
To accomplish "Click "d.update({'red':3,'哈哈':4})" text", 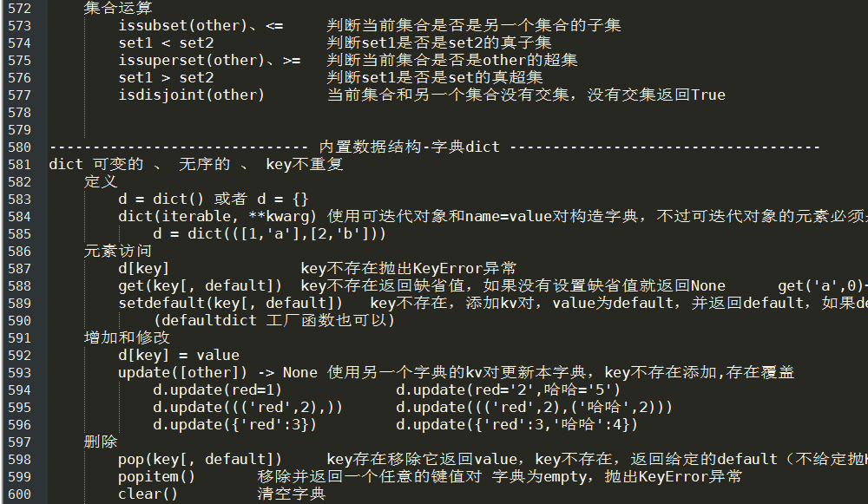I will 517,425.
